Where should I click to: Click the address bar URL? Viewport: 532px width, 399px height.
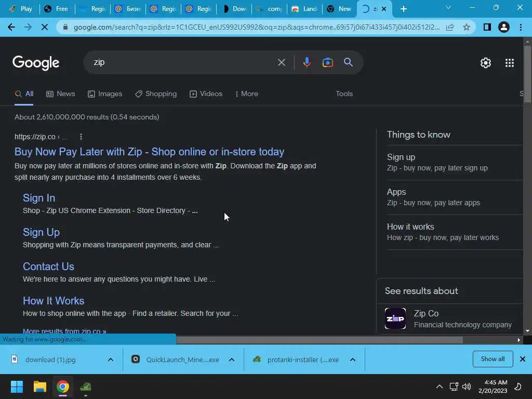257,27
